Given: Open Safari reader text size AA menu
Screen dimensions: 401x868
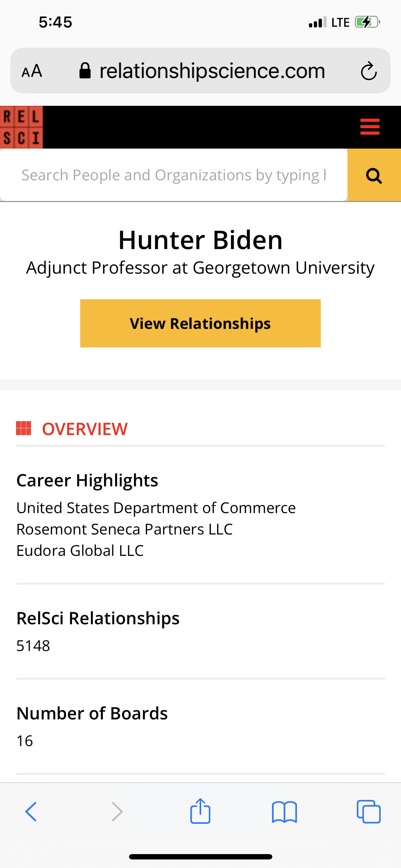Looking at the screenshot, I should pyautogui.click(x=32, y=71).
